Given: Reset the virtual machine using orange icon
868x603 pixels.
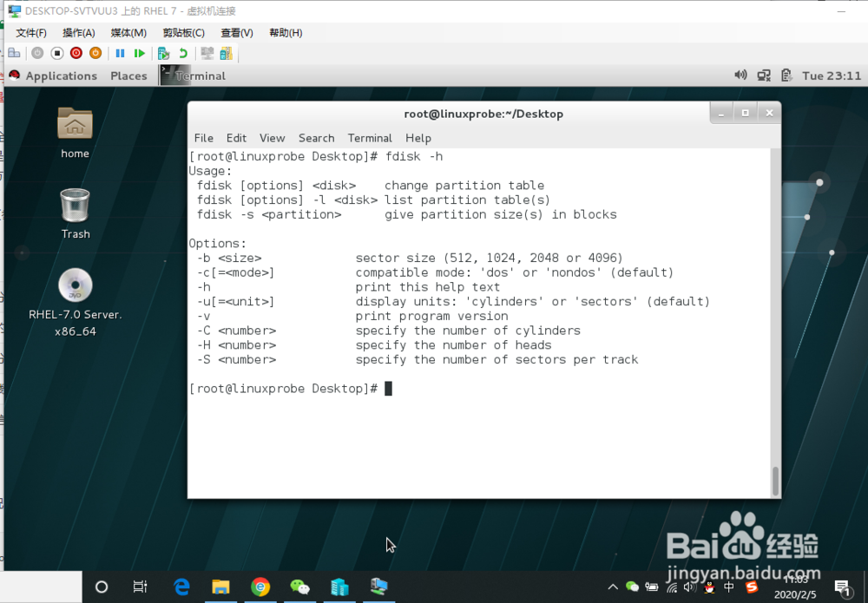Looking at the screenshot, I should (x=96, y=53).
